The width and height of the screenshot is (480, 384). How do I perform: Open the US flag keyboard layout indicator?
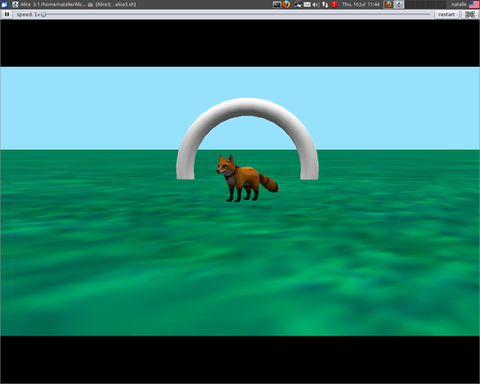click(474, 4)
